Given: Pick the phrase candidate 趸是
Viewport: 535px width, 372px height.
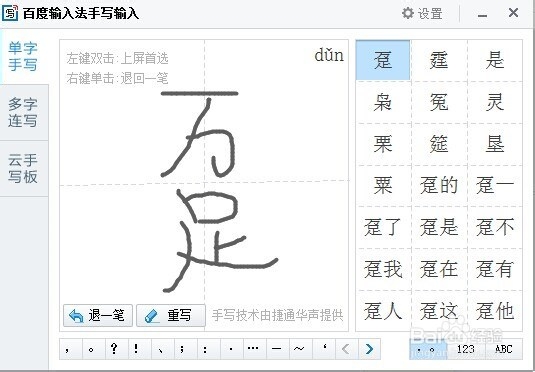Looking at the screenshot, I should [x=439, y=227].
